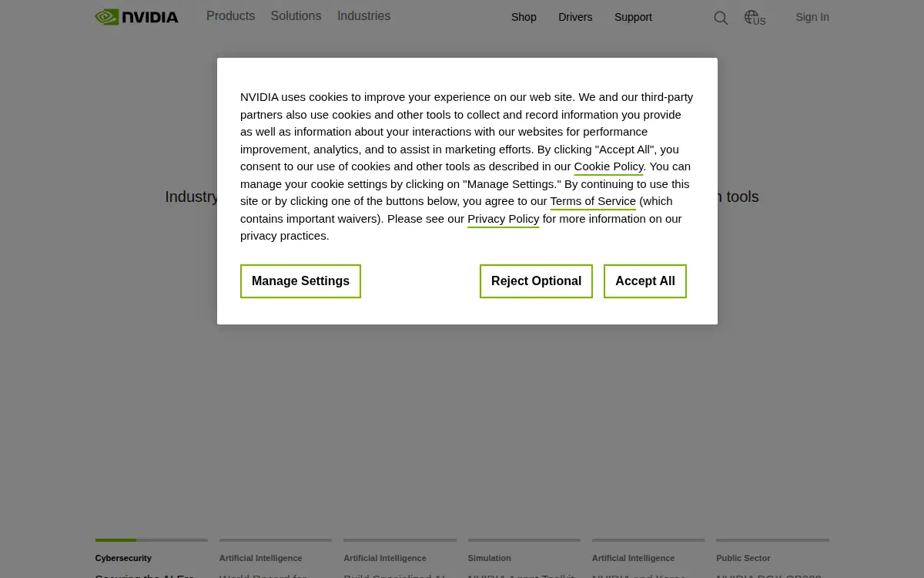
Task: Open the Products menu
Action: (230, 16)
